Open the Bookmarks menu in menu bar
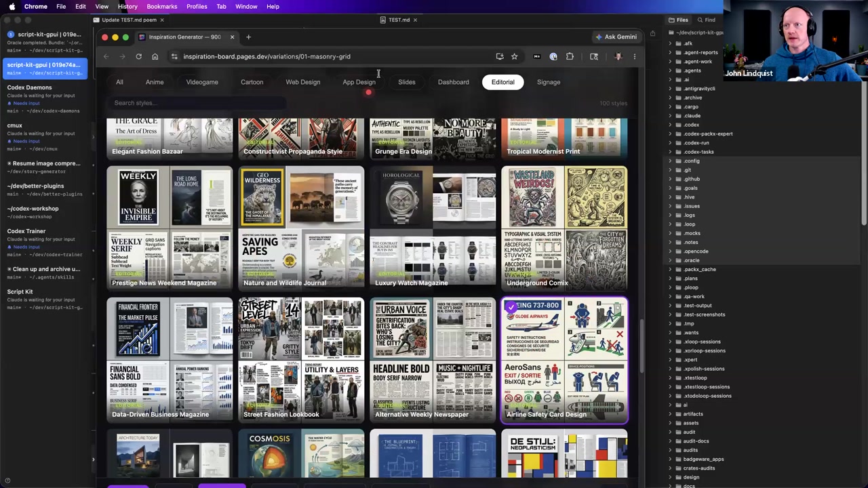This screenshot has height=488, width=868. [161, 6]
